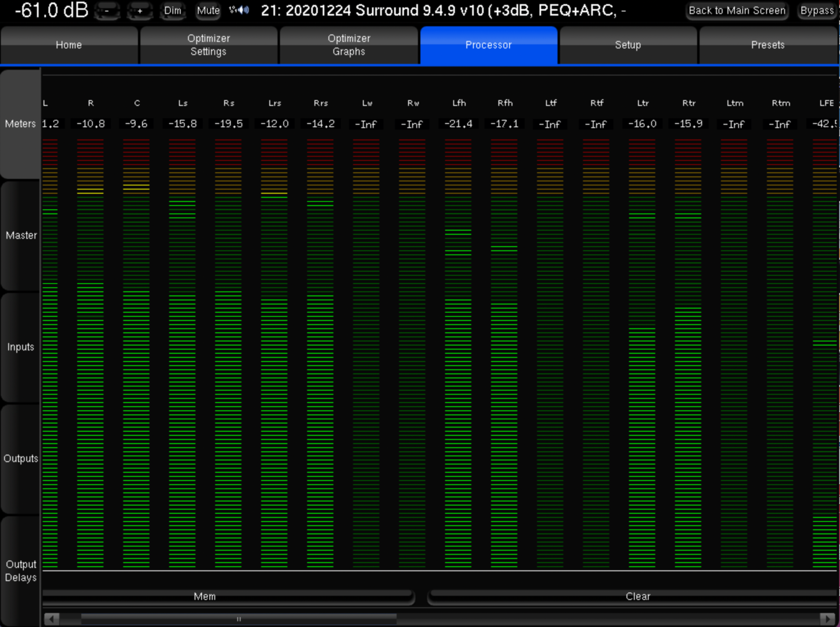840x627 pixels.
Task: Toggle the Bypass button
Action: click(817, 11)
